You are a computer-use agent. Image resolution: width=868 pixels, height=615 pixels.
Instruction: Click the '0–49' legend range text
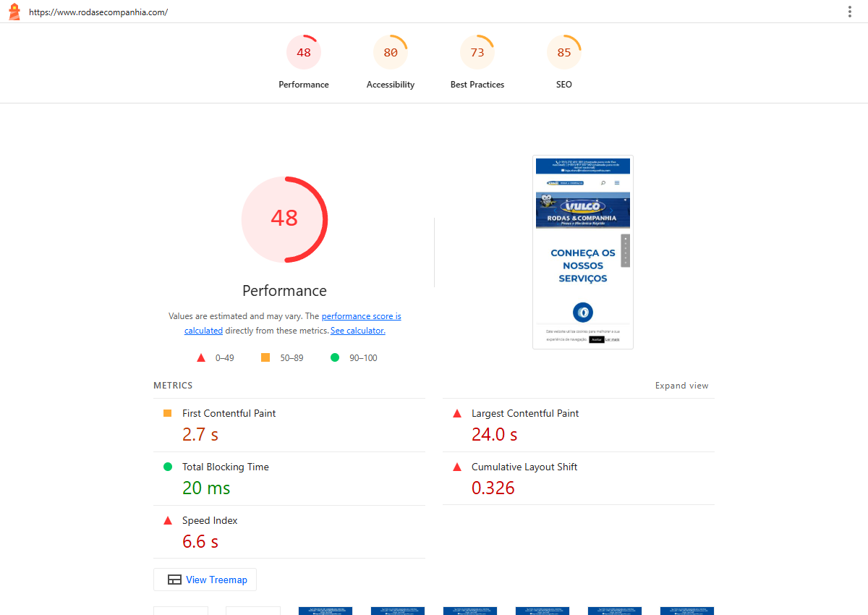point(225,357)
